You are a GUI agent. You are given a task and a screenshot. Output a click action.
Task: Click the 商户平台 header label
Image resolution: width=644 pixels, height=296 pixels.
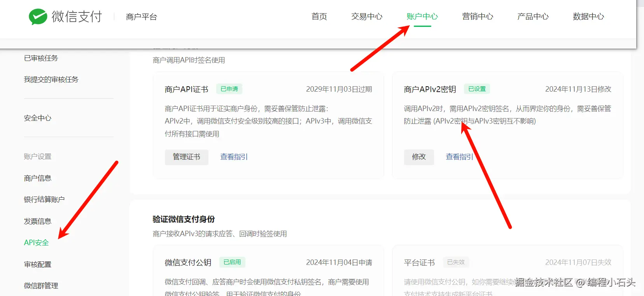[x=142, y=17]
